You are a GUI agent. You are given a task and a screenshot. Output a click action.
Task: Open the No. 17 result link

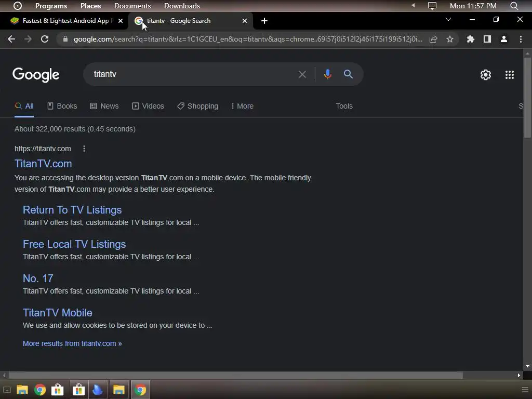coord(38,278)
